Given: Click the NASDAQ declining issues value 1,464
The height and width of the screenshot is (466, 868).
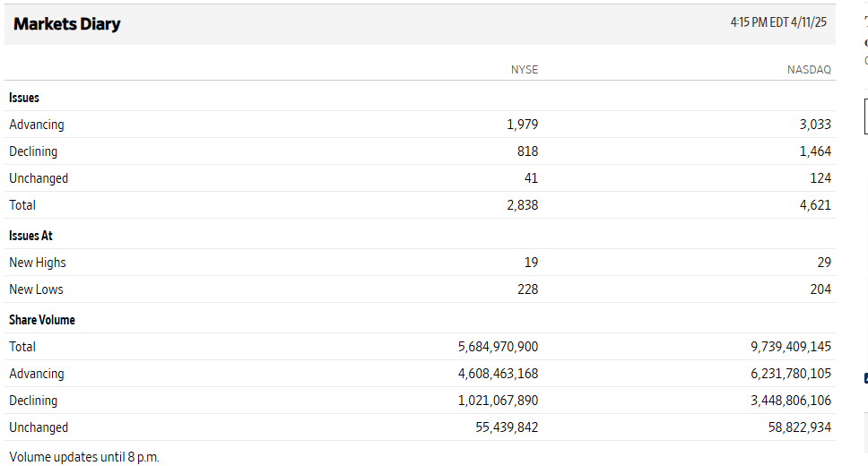Looking at the screenshot, I should [815, 151].
